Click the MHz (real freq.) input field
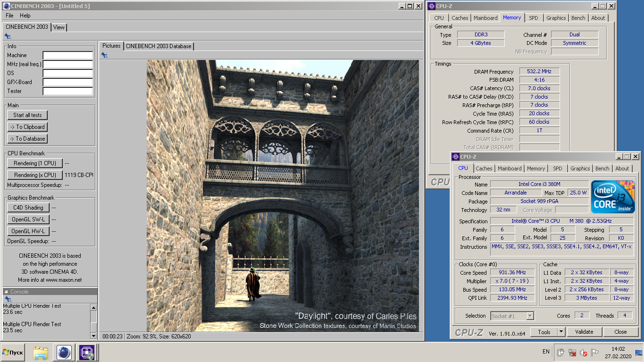The height and width of the screenshot is (362, 644). pos(68,65)
